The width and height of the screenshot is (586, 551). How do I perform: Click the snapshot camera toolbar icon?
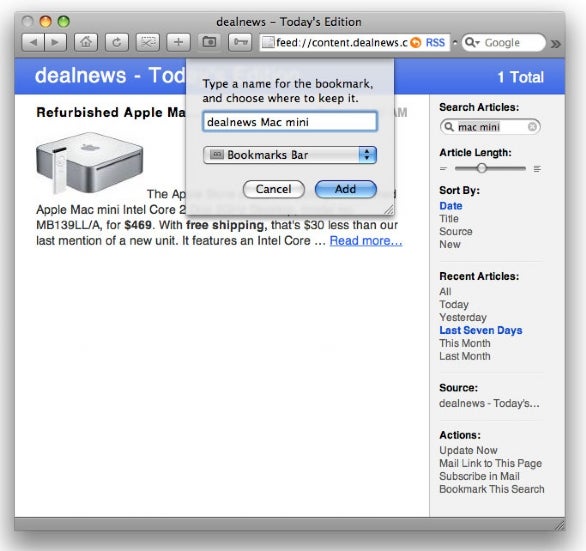[209, 42]
